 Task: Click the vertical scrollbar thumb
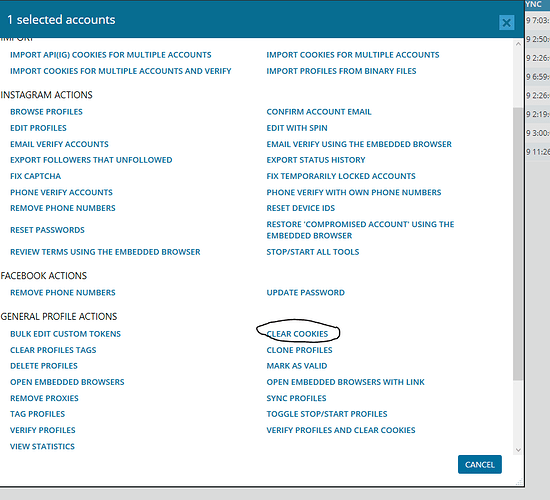coord(518,244)
